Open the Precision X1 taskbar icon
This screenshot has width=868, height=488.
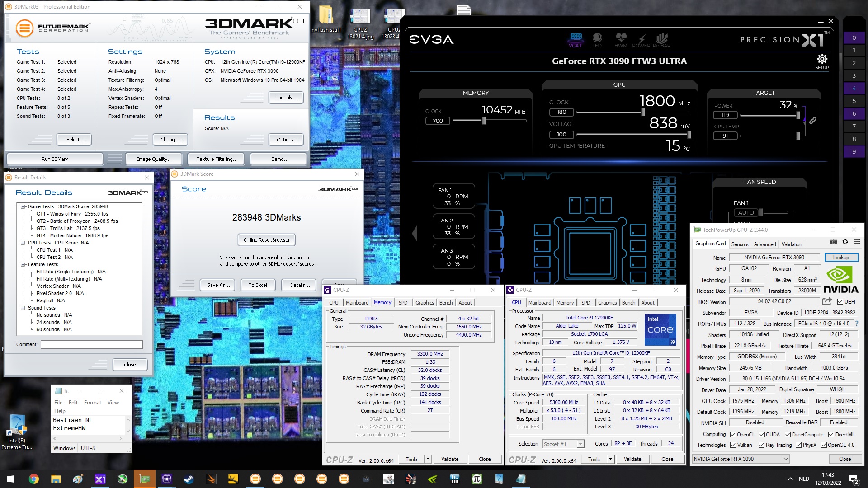pyautogui.click(x=100, y=479)
